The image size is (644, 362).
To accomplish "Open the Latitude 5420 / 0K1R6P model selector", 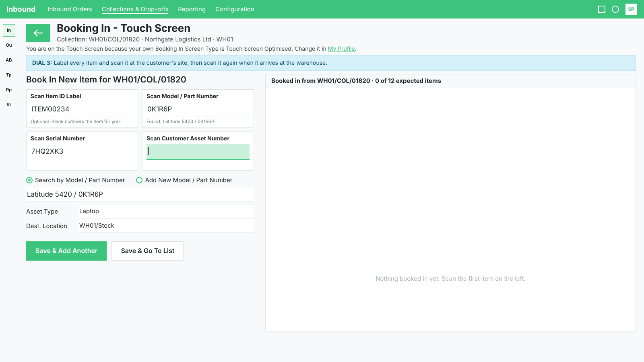I will pos(140,194).
